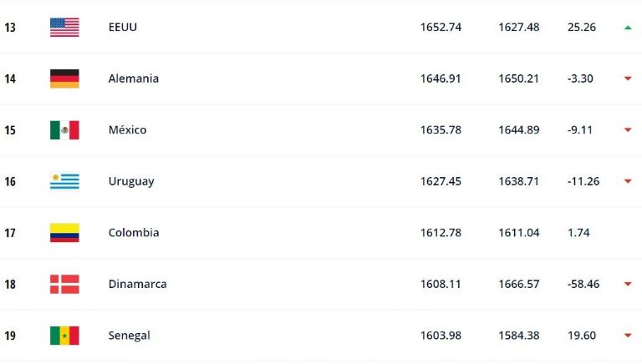
Task: Expand the México row with red arrow
Action: pos(627,130)
